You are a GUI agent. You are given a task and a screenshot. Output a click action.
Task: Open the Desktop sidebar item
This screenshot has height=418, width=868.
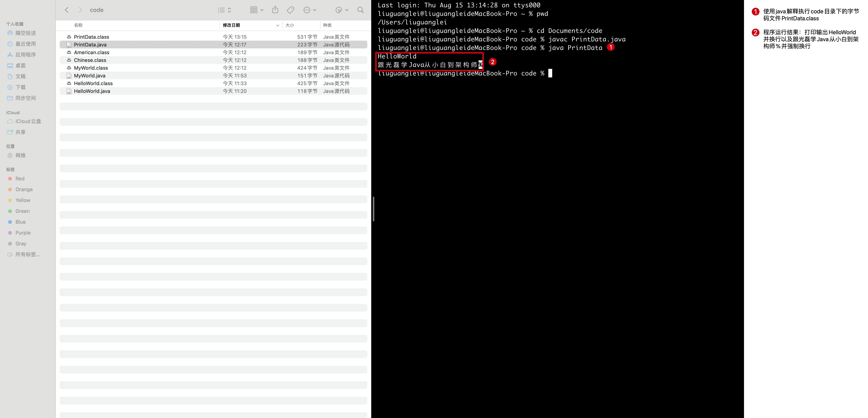click(x=20, y=66)
